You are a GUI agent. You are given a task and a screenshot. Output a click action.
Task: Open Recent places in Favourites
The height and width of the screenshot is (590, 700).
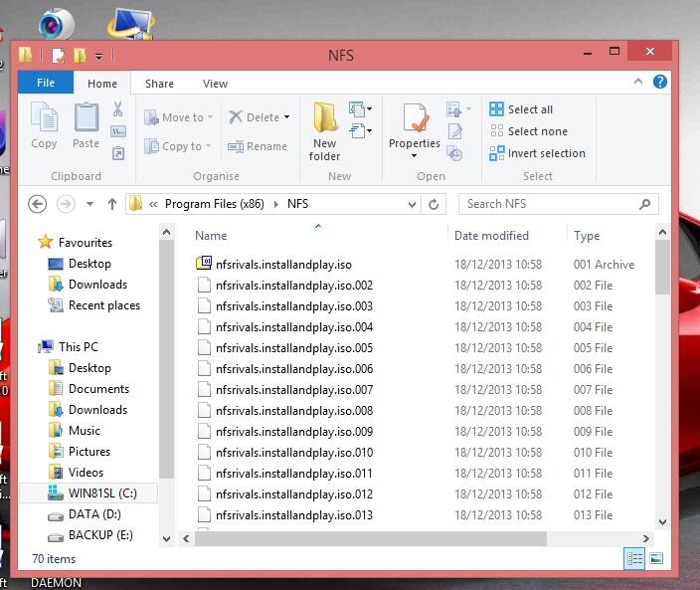93,305
